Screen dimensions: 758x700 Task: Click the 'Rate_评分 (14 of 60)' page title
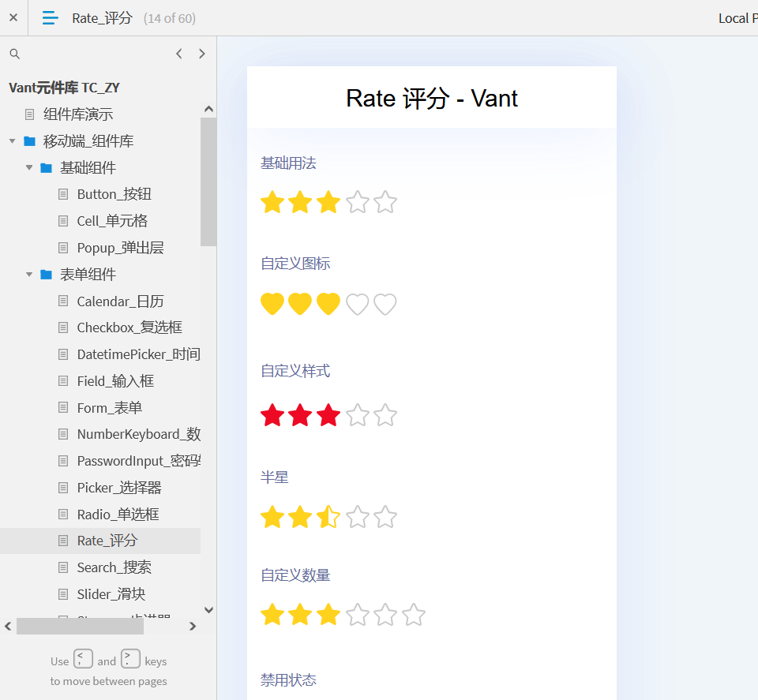(134, 18)
